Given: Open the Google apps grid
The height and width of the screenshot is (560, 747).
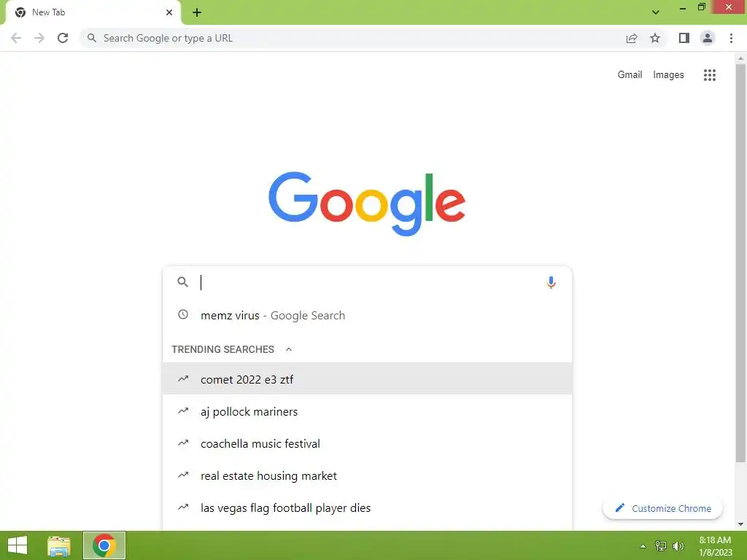Looking at the screenshot, I should [x=709, y=75].
